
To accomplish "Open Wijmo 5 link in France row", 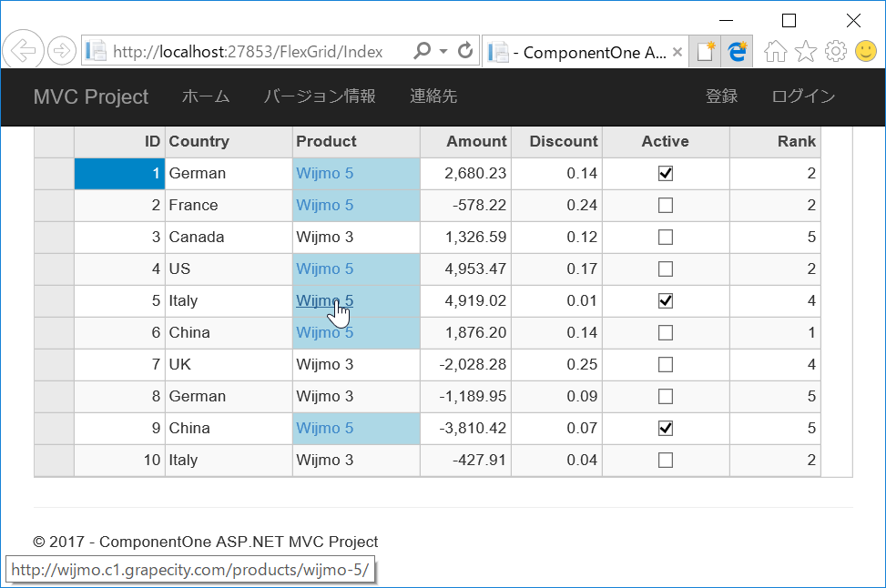I will tap(324, 205).
